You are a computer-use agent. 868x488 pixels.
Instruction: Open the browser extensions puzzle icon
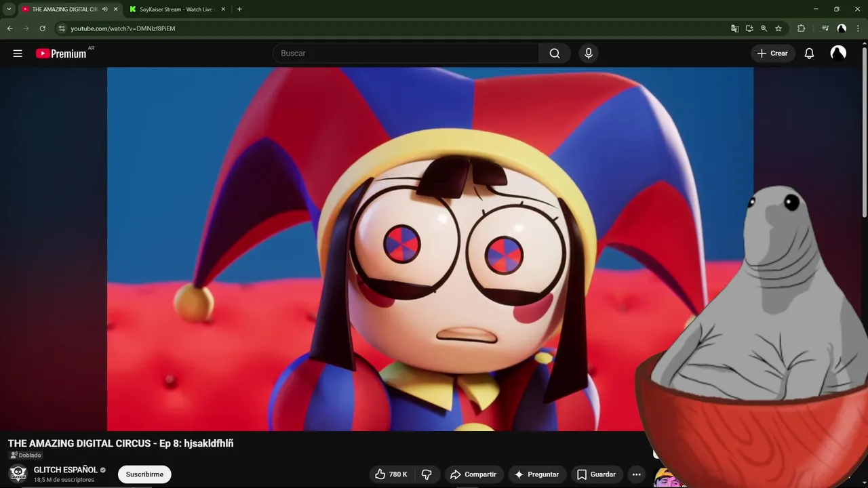pyautogui.click(x=801, y=28)
